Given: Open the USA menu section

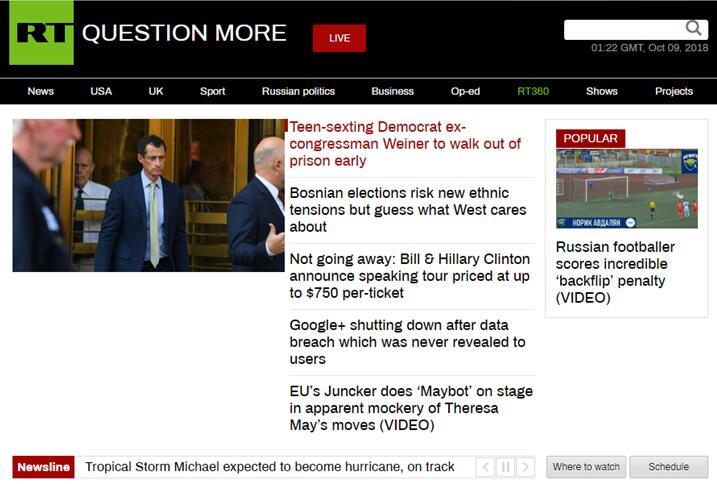Looking at the screenshot, I should point(101,91).
